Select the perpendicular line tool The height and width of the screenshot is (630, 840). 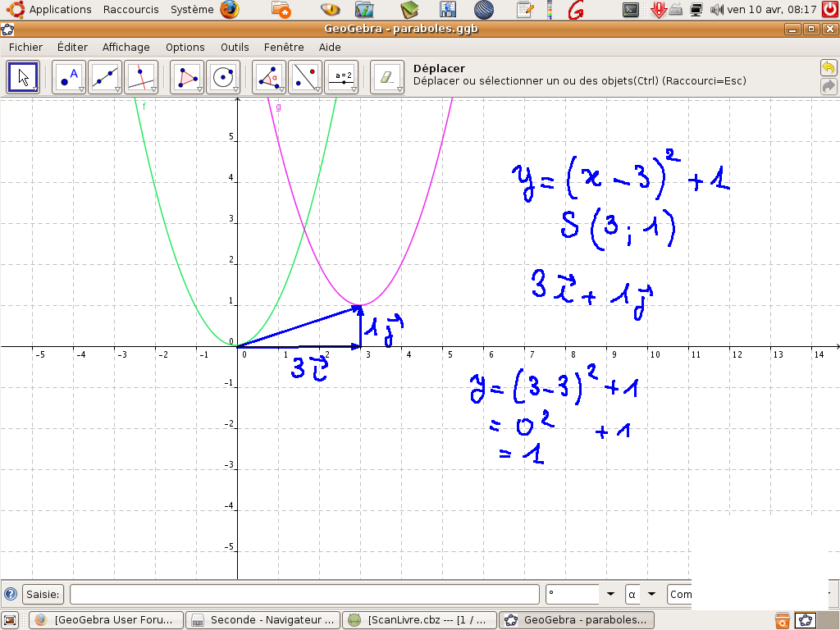[141, 78]
